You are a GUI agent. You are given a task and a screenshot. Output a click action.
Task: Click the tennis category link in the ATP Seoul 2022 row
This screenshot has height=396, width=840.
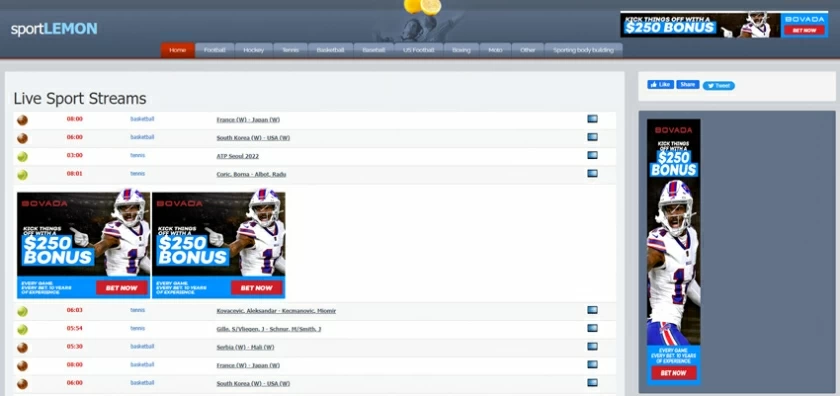coord(138,155)
